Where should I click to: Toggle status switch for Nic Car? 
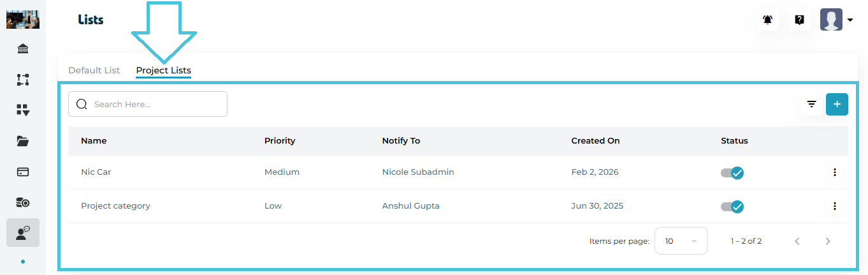(733, 172)
